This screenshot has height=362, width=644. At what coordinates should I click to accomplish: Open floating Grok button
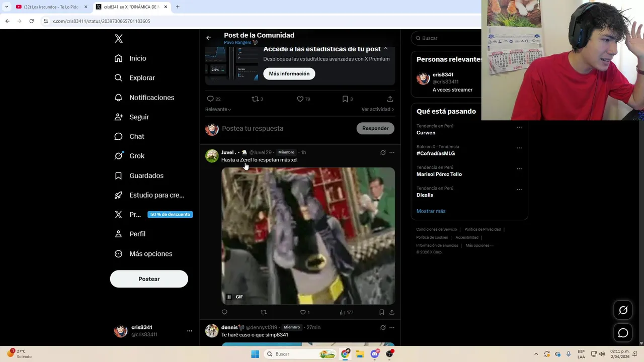click(x=623, y=310)
